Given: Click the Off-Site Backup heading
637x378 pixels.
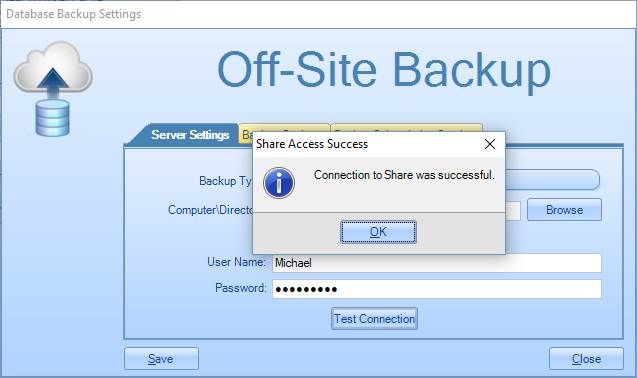Looking at the screenshot, I should pos(384,70).
